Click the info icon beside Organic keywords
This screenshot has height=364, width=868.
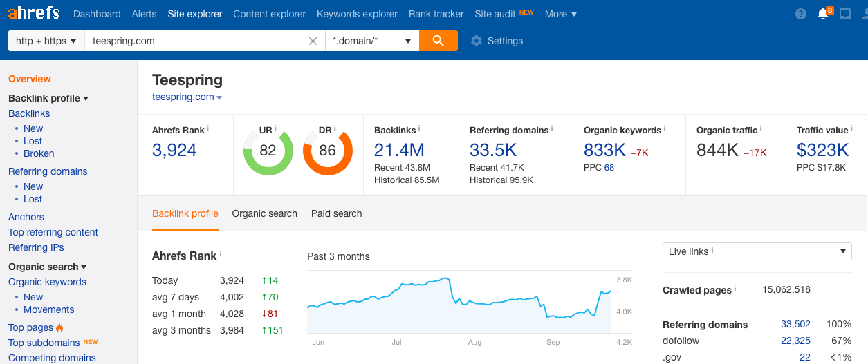(665, 128)
